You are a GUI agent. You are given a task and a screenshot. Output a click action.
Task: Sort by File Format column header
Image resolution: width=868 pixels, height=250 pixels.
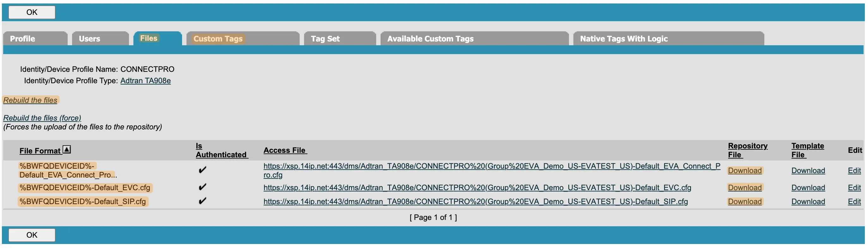[40, 151]
